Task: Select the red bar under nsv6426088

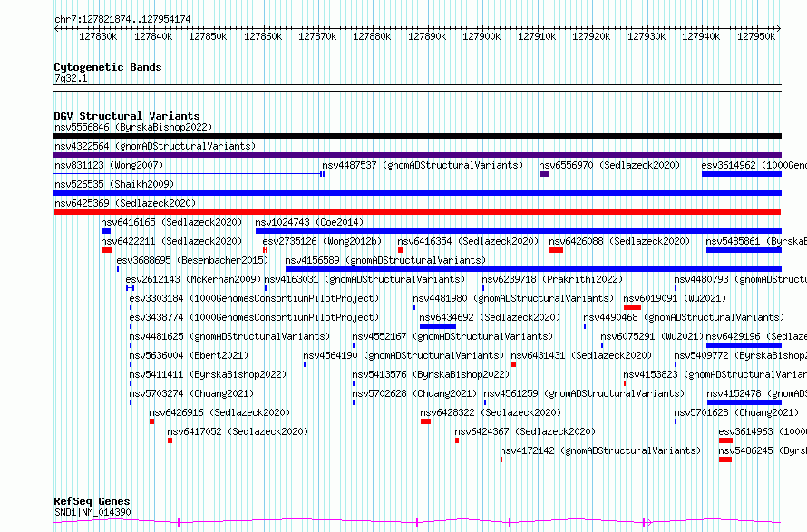Action: pyautogui.click(x=556, y=250)
